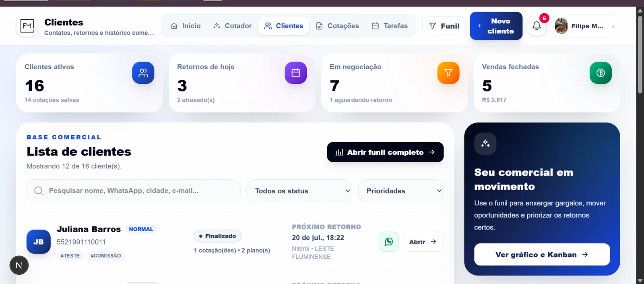Open the Prioridades dropdown
The width and height of the screenshot is (644, 284).
click(x=401, y=191)
